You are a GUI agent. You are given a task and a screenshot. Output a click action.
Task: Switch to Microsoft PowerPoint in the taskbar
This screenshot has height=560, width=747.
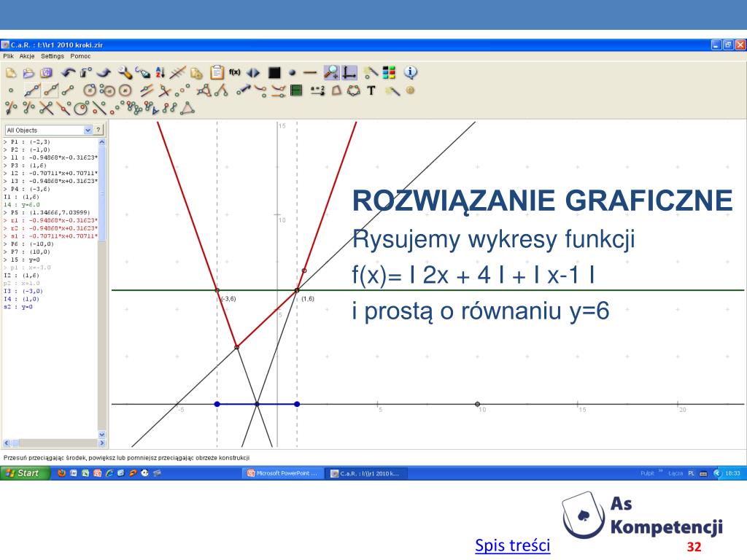282,473
